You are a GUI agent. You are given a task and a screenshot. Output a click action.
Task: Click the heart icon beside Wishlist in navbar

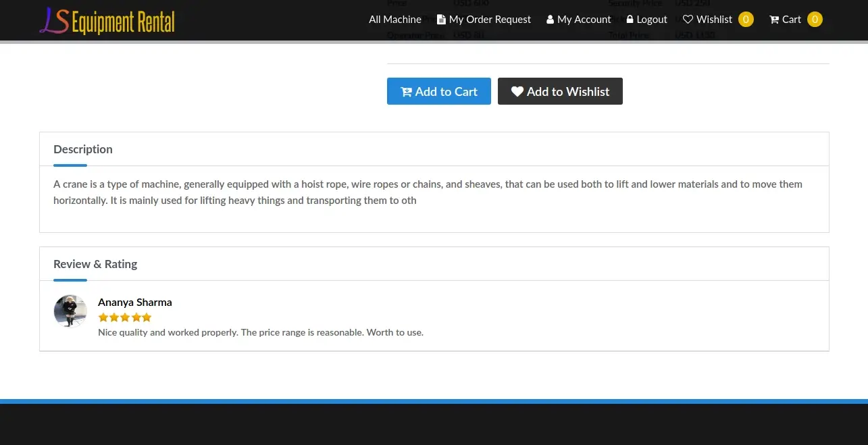[688, 20]
